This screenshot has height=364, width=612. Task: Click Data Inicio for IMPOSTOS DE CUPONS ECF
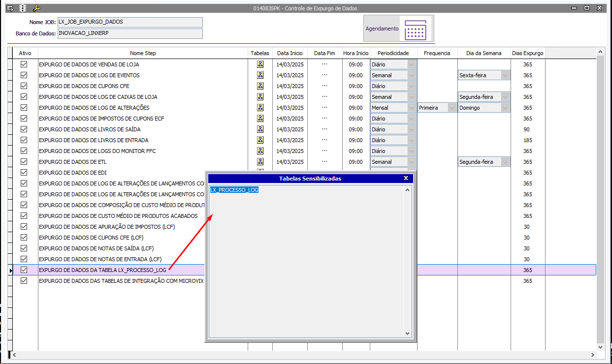[x=290, y=119]
